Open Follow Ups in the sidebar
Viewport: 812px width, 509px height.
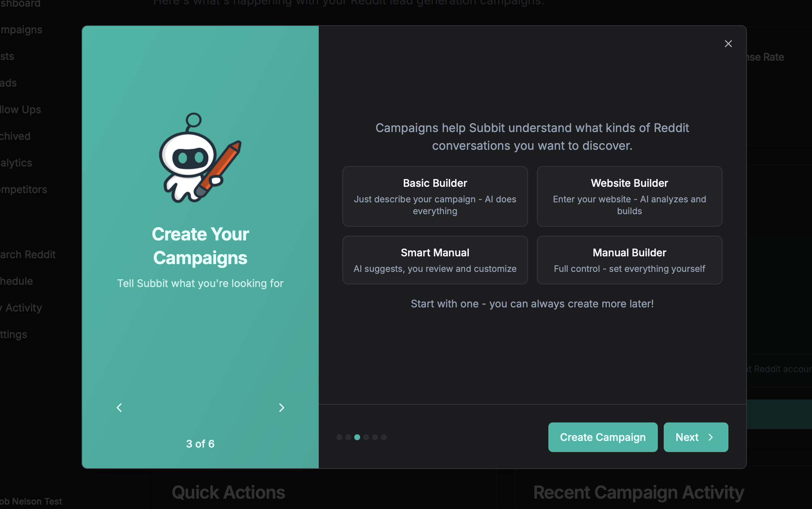click(x=20, y=109)
